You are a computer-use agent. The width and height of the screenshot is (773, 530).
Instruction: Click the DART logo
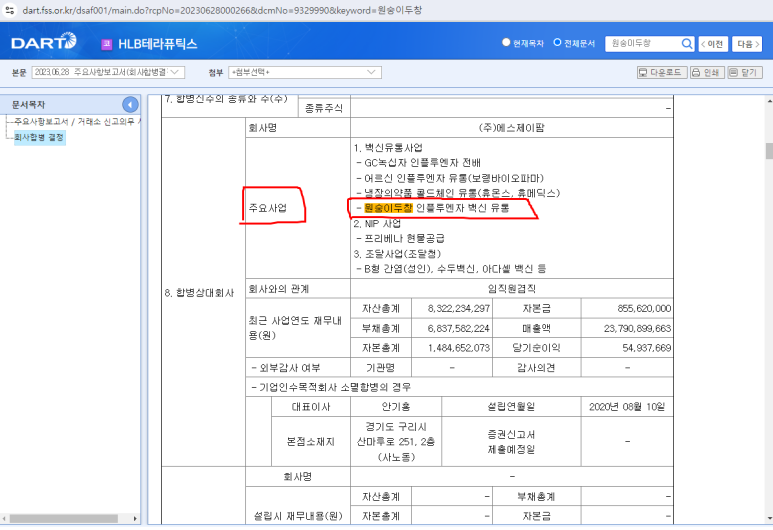tap(43, 43)
